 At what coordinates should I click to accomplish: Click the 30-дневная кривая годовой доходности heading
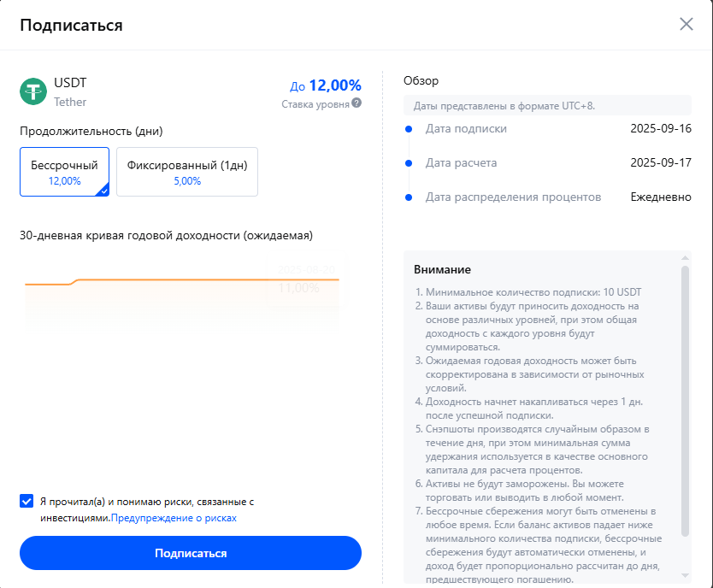point(167,235)
